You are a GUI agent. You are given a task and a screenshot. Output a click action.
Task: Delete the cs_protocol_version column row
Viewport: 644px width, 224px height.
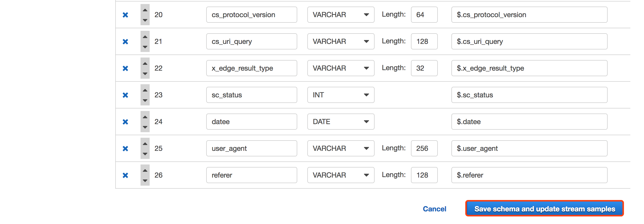pyautogui.click(x=125, y=15)
